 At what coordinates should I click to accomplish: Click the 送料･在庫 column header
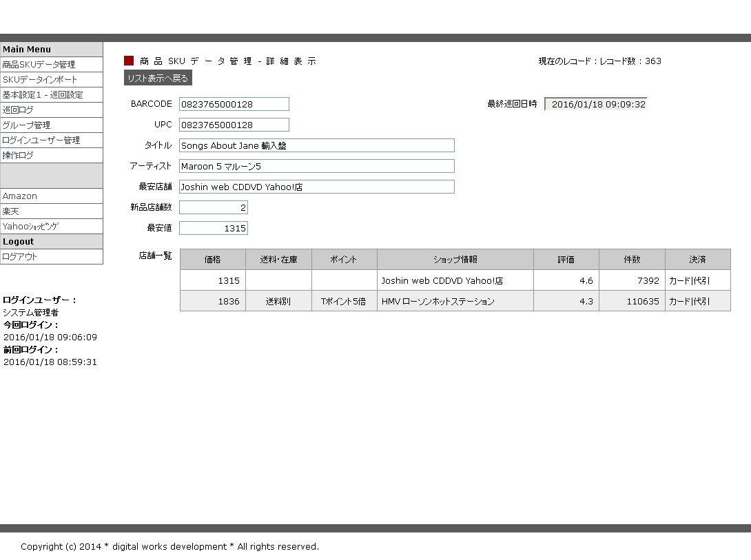pos(279,260)
